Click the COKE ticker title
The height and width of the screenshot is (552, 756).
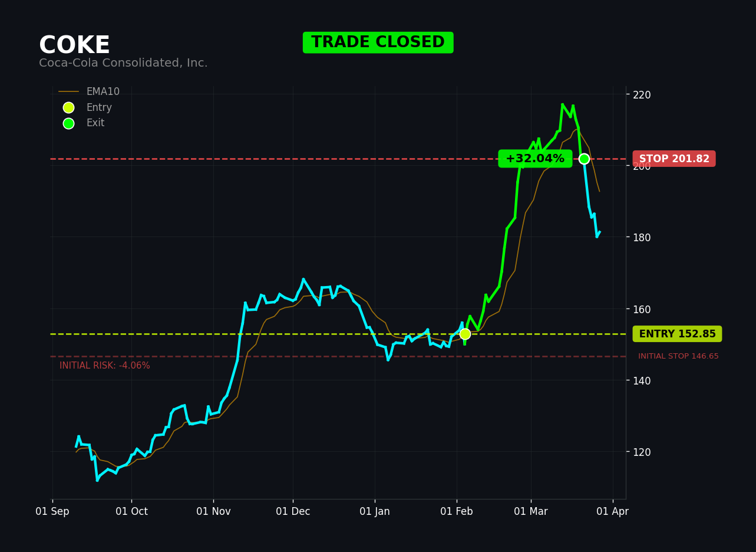tap(74, 45)
